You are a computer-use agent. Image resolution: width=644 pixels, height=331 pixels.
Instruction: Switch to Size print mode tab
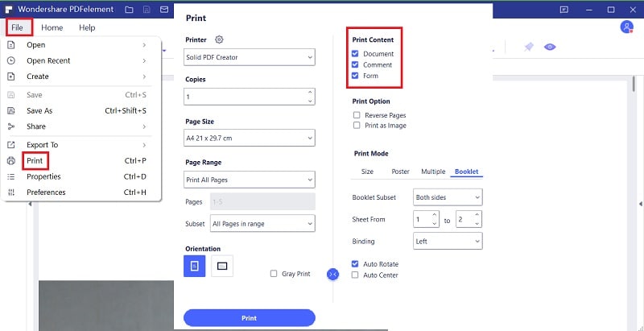(x=367, y=172)
